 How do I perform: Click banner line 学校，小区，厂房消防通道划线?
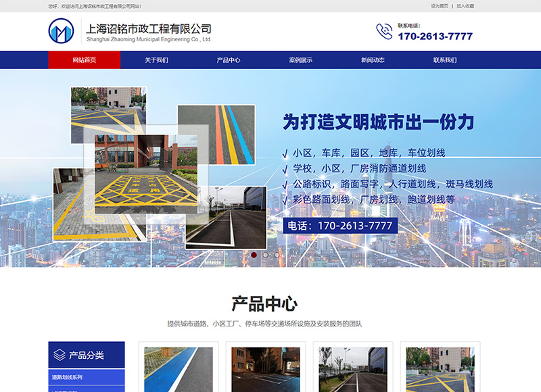(360, 168)
